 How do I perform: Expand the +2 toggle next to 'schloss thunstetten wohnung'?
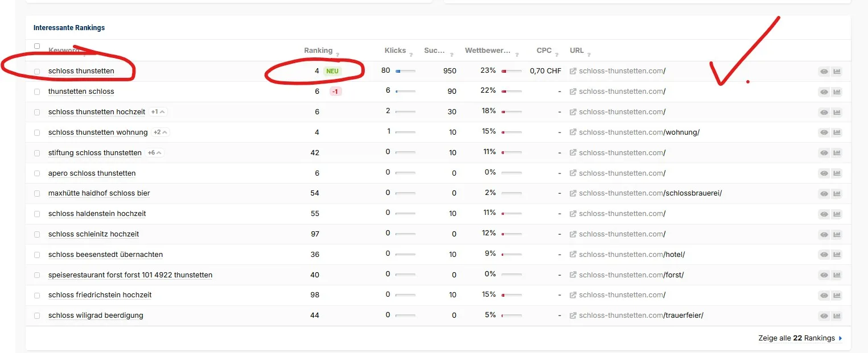(x=161, y=132)
